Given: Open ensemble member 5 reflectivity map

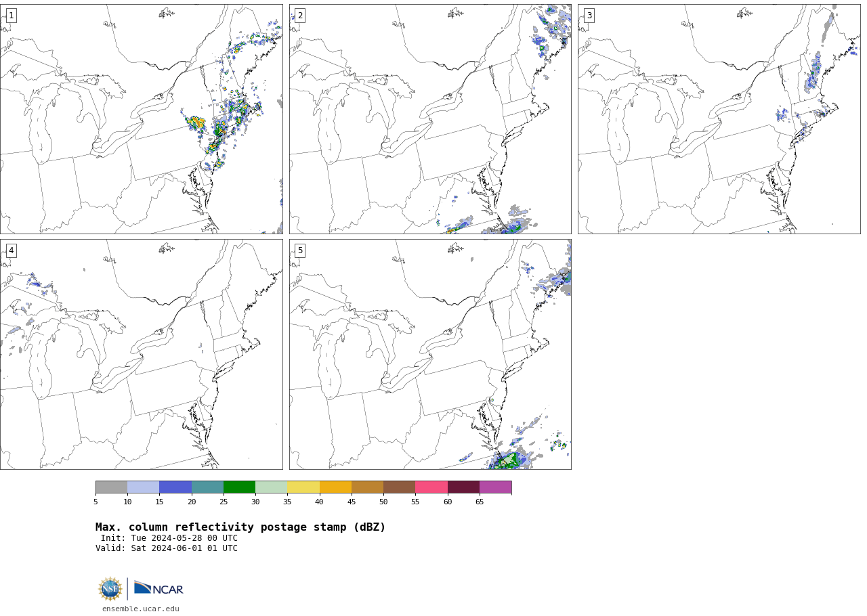Looking at the screenshot, I should click(x=430, y=354).
